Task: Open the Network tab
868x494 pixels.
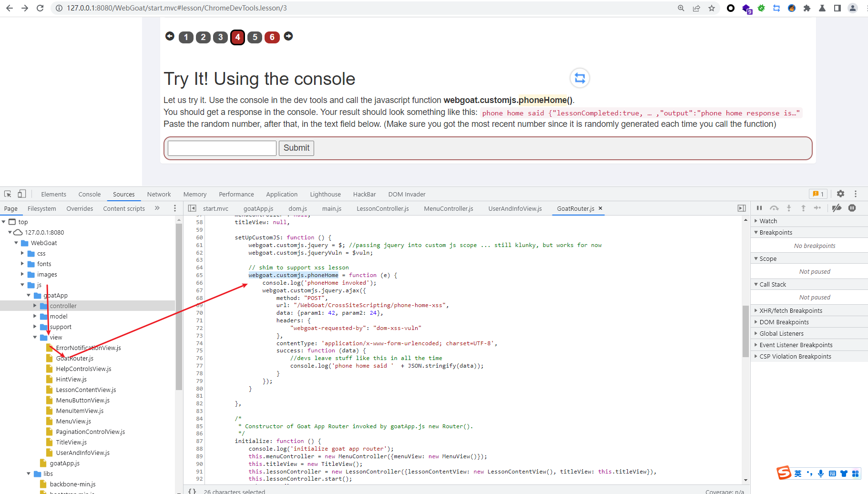Action: pyautogui.click(x=159, y=194)
